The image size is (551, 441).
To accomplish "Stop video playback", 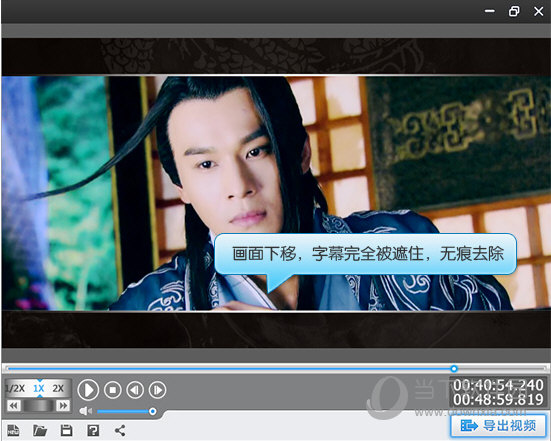I will click(113, 390).
